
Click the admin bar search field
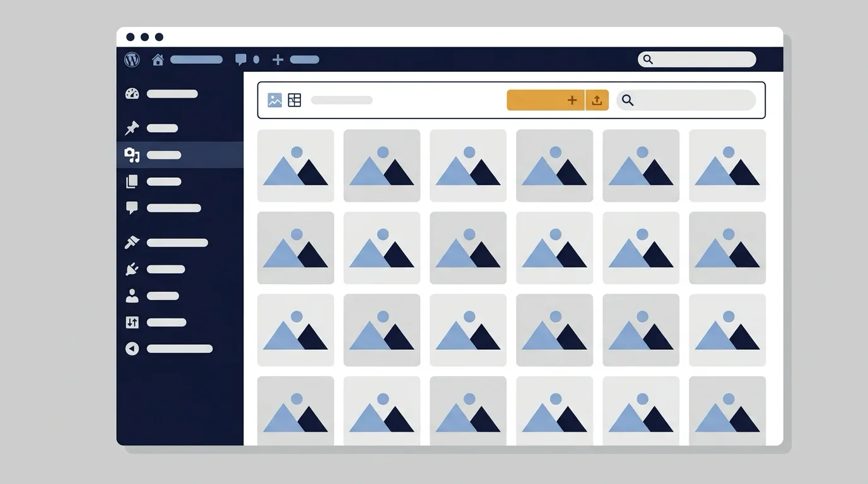pyautogui.click(x=696, y=59)
